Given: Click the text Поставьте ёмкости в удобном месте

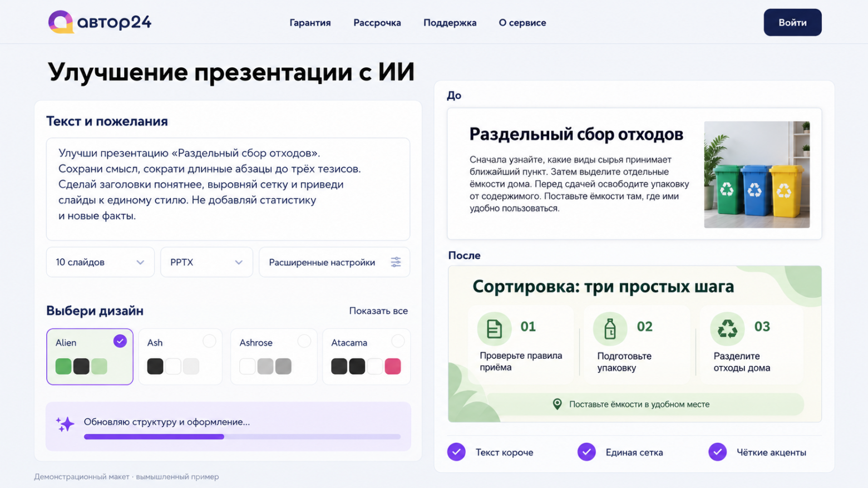Looking at the screenshot, I should [x=639, y=405].
